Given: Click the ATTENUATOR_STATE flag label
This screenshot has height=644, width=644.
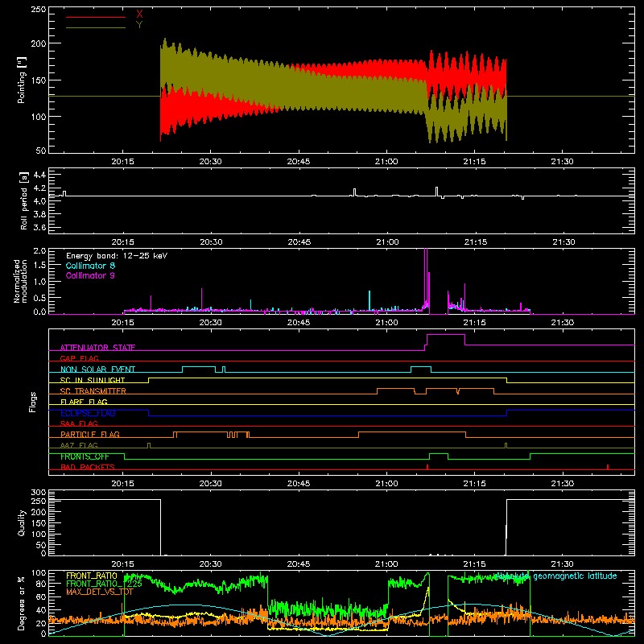Looking at the screenshot, I should point(97,348).
